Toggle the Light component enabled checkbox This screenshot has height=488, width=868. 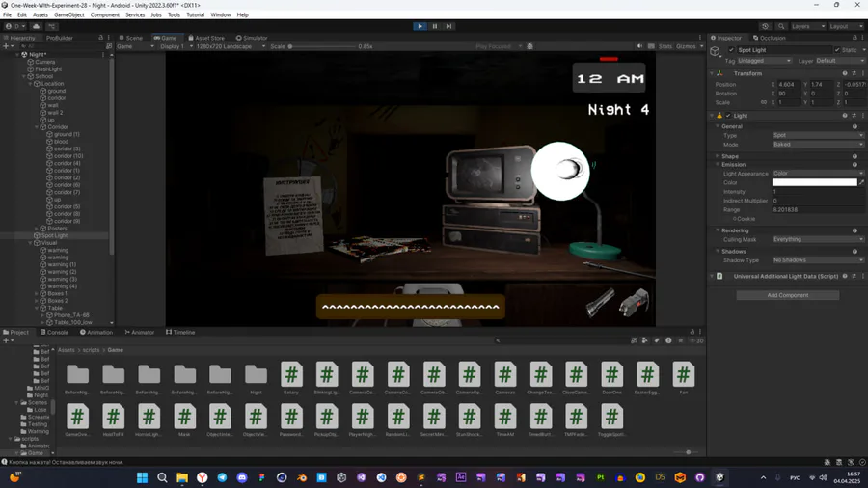(x=728, y=116)
